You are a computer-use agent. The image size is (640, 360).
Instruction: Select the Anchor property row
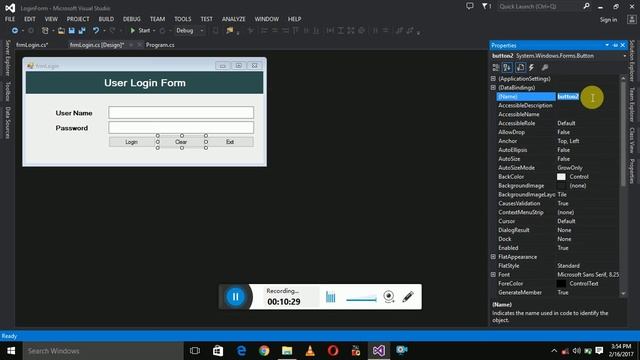click(558, 141)
